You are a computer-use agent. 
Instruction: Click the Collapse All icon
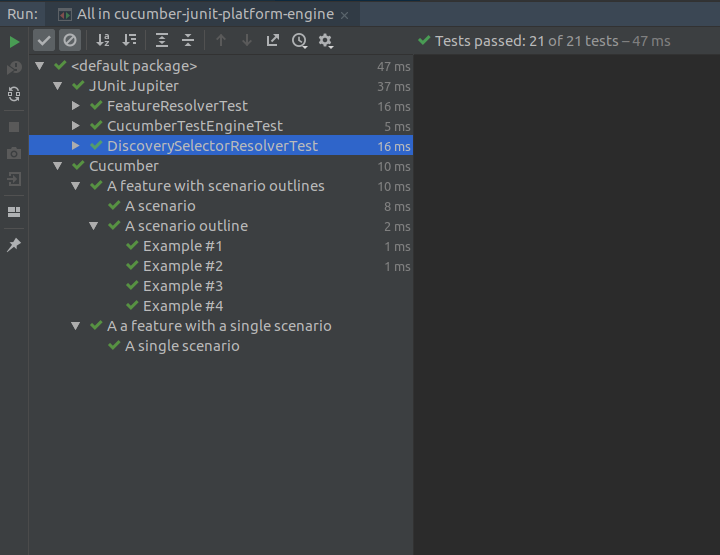point(188,41)
